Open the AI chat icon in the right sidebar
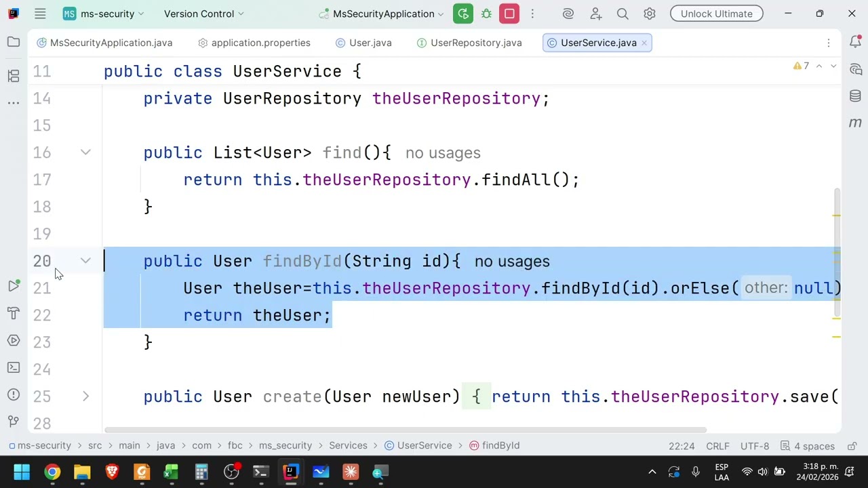 point(855,69)
